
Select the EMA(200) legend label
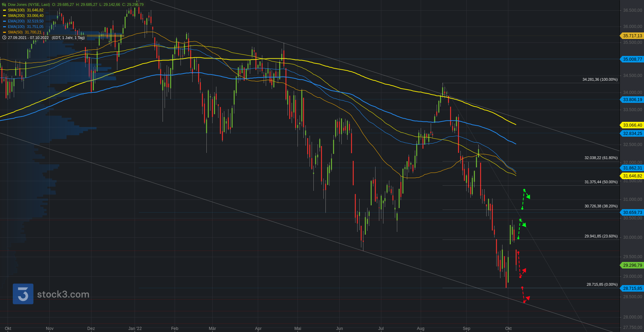tap(16, 21)
